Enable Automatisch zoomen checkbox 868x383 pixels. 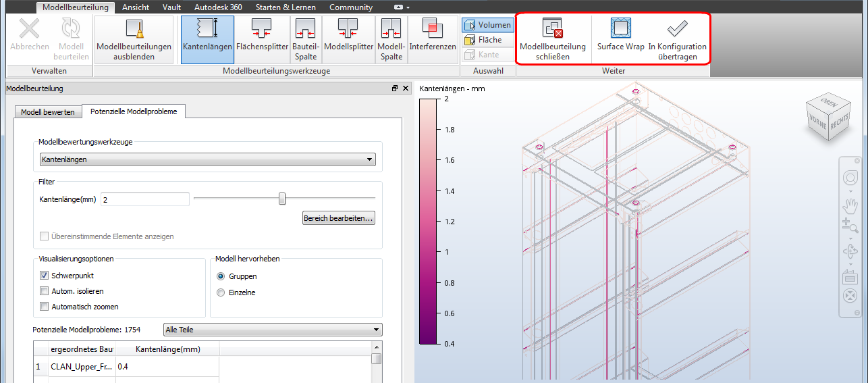pyautogui.click(x=45, y=307)
